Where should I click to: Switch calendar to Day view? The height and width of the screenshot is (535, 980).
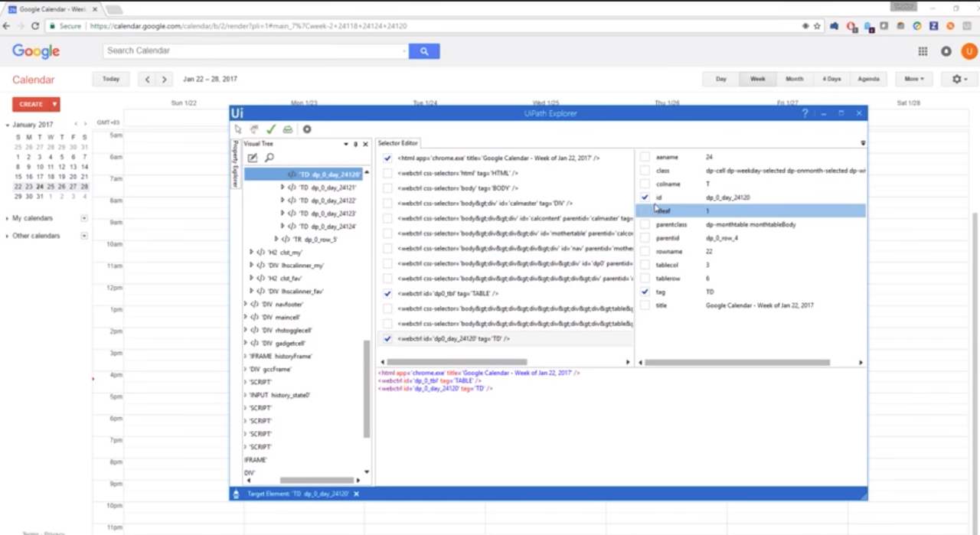(721, 79)
